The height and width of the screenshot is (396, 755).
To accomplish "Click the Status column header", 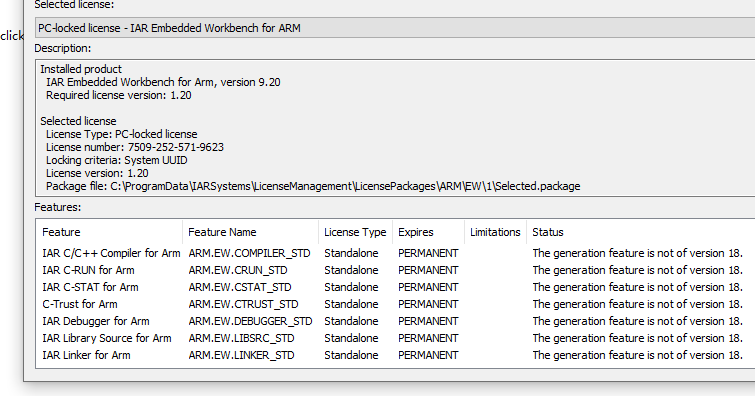I will 640,232.
